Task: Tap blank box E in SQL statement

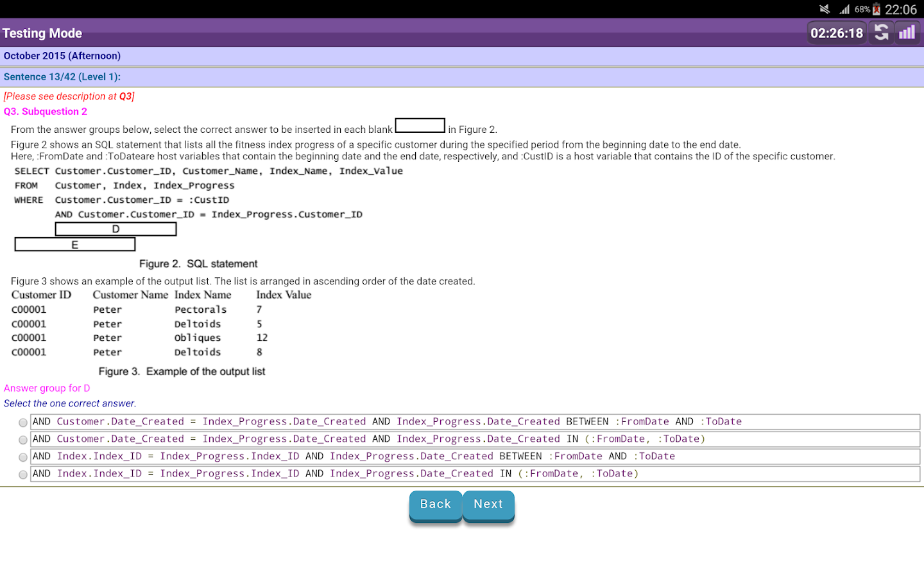Action: pos(75,245)
